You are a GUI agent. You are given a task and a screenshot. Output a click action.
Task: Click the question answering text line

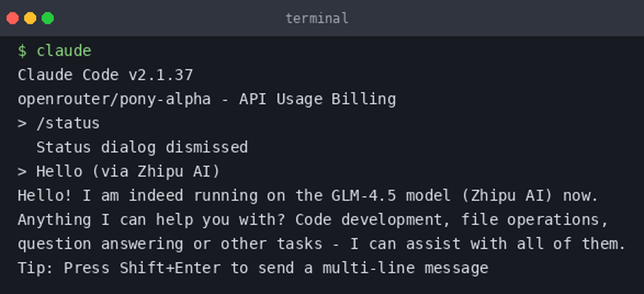pos(321,244)
